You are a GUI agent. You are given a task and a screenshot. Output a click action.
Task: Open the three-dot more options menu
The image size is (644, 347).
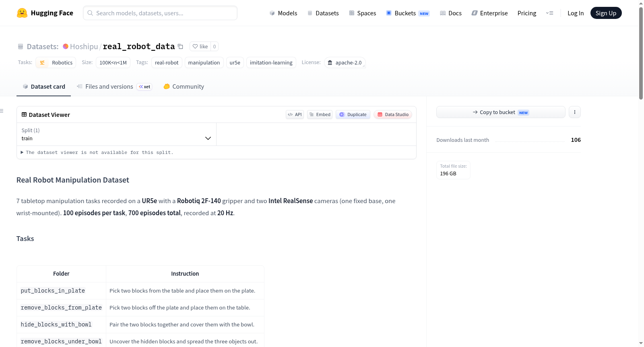[575, 112]
